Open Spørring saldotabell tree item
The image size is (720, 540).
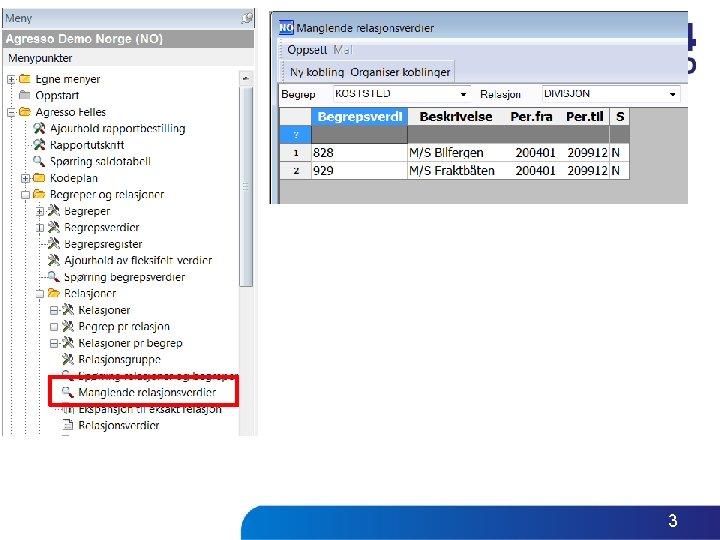pos(100,161)
